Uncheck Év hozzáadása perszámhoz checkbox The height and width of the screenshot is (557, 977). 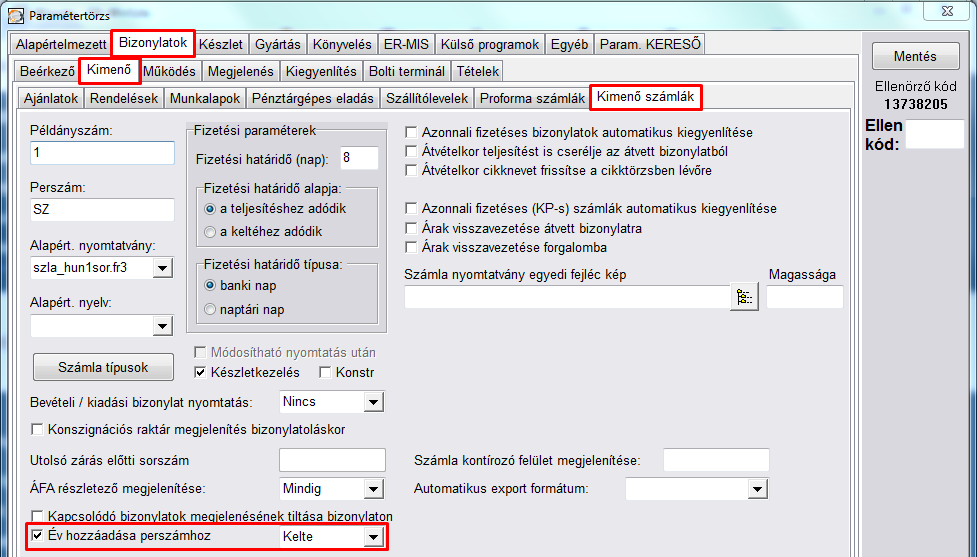tap(37, 536)
